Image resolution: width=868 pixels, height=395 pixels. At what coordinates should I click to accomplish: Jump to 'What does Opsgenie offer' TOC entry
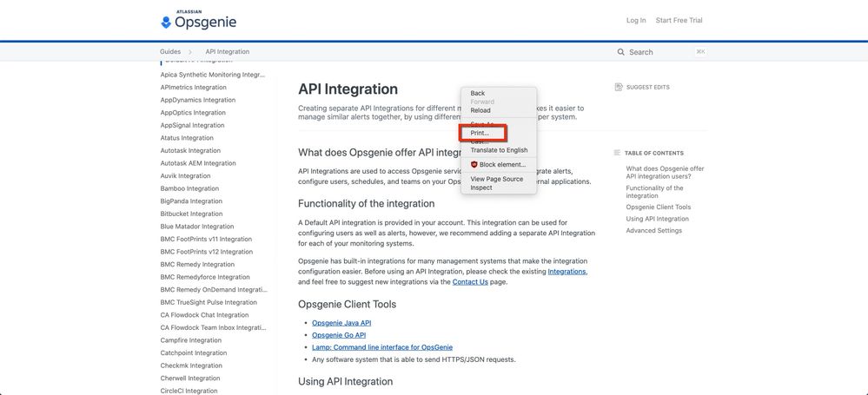click(x=665, y=173)
